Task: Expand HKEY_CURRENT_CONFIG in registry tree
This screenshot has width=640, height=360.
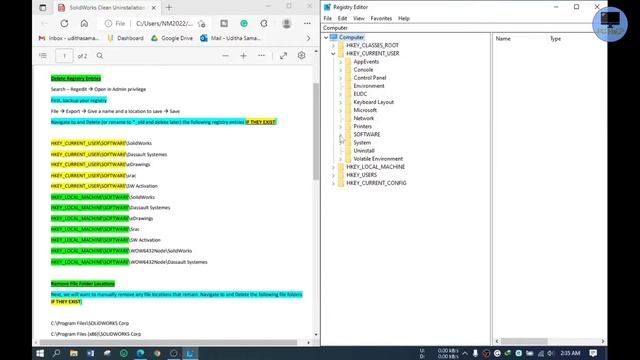Action: pyautogui.click(x=333, y=183)
